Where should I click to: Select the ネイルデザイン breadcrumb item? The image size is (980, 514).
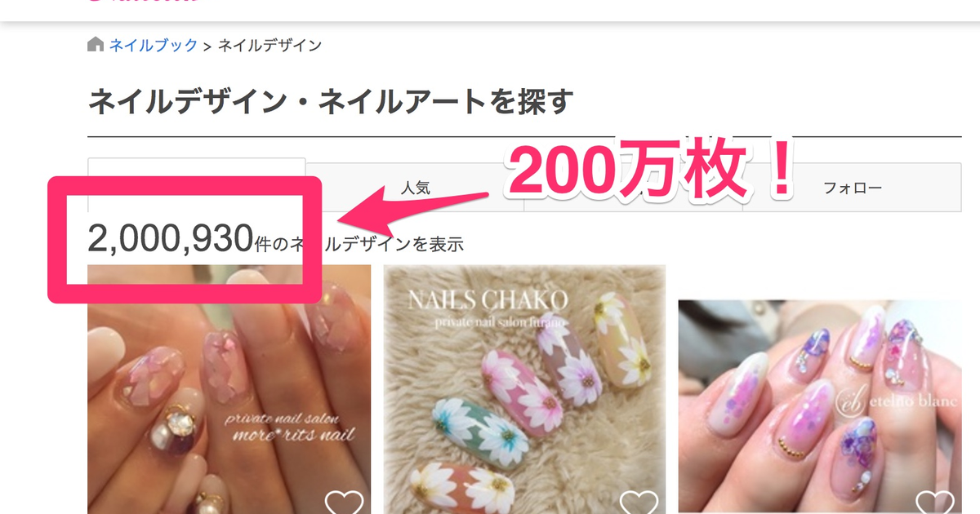coord(269,45)
